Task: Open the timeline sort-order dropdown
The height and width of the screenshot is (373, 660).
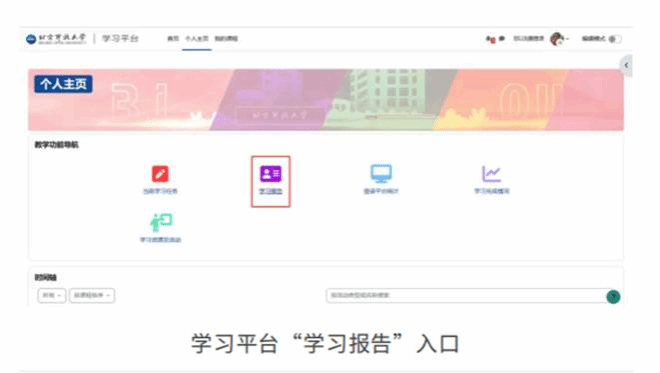Action: 92,296
